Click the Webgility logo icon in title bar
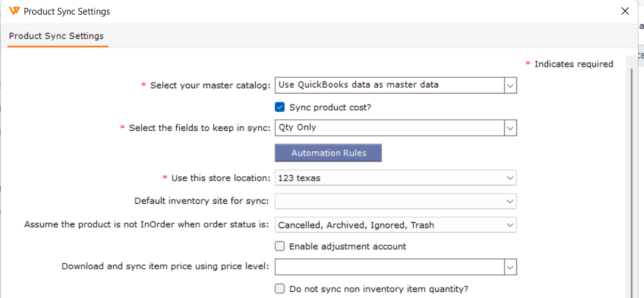The height and width of the screenshot is (298, 644). coord(15,12)
